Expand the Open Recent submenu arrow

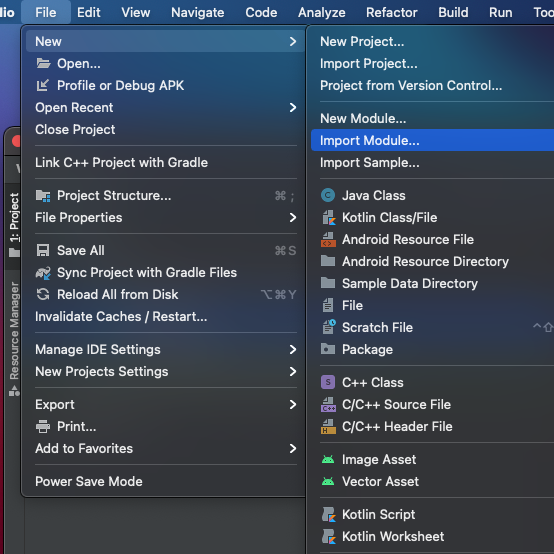(x=293, y=107)
